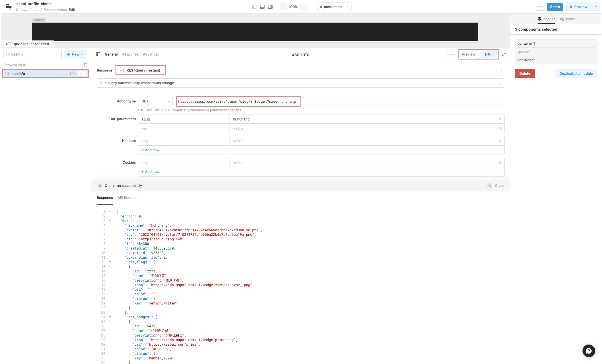Increase canvas zoom with plus button
602x364 pixels.
click(x=302, y=7)
